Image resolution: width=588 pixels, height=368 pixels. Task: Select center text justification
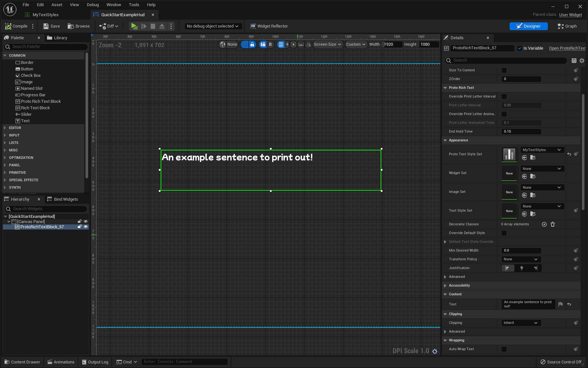pyautogui.click(x=522, y=268)
